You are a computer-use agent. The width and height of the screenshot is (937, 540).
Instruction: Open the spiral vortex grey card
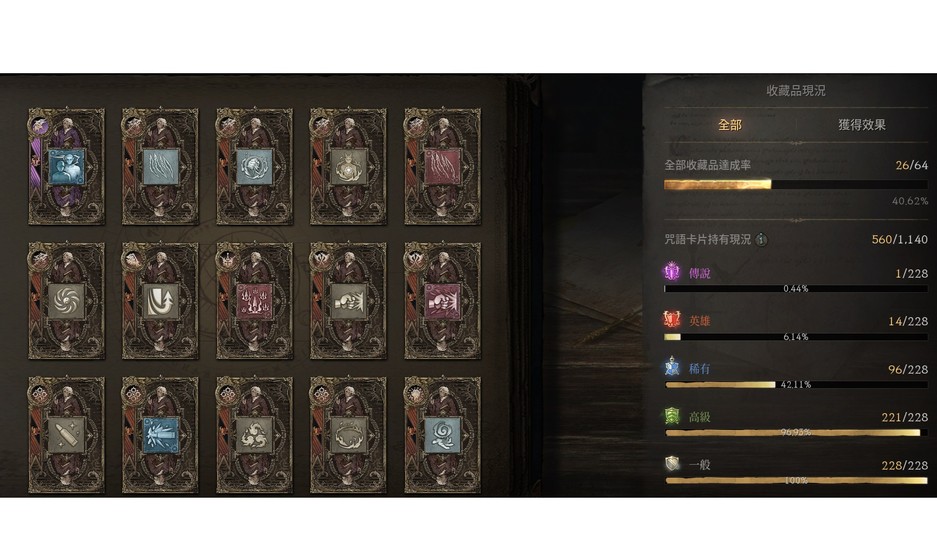[x=66, y=300]
